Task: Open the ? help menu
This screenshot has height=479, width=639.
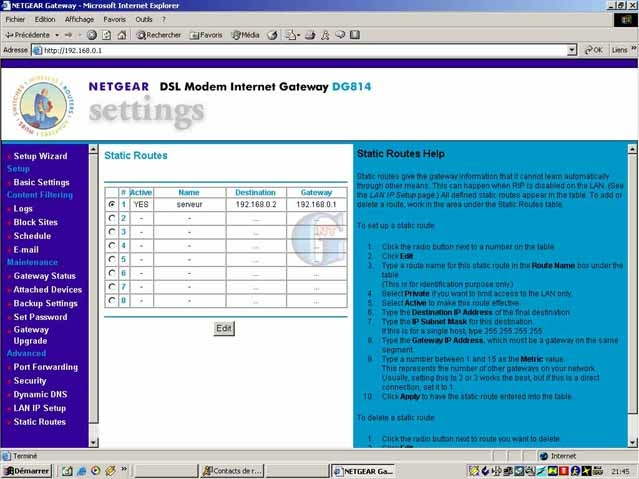Action: pyautogui.click(x=164, y=19)
